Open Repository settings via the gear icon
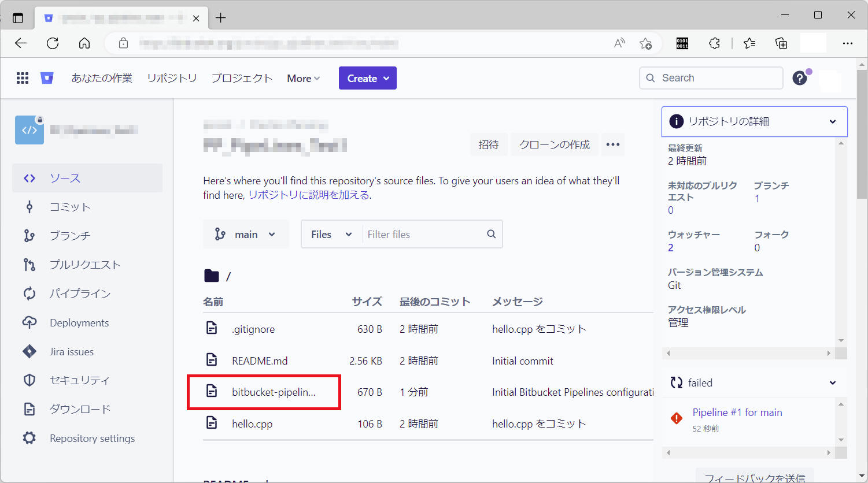 [x=29, y=438]
